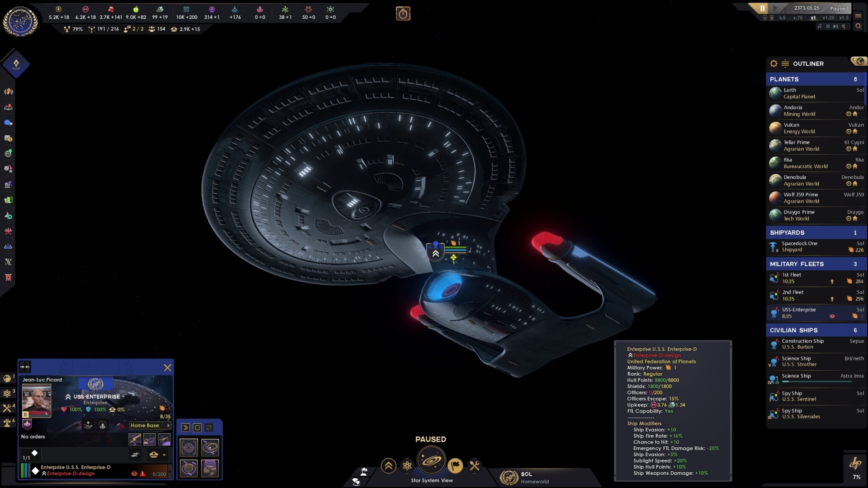Open the Contacts sidebar icon
868x488 pixels.
coord(8,123)
